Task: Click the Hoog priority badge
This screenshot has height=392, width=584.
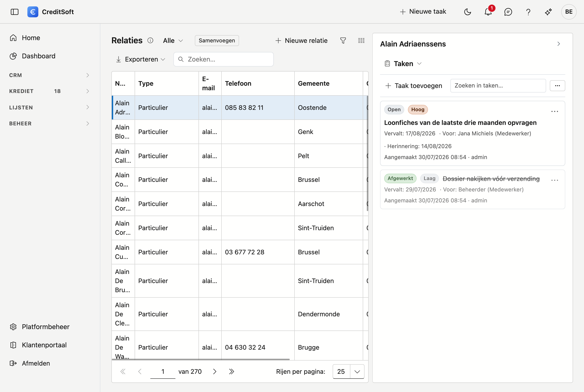Action: pos(418,109)
